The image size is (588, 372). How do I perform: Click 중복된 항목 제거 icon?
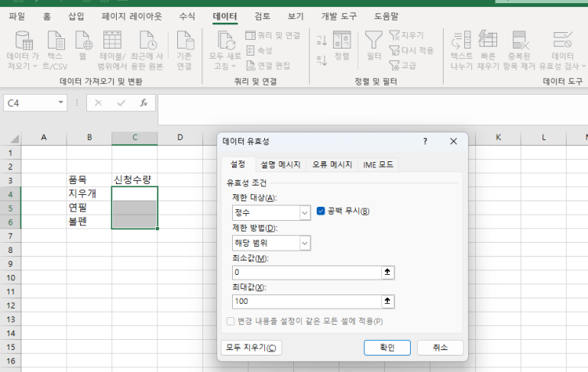[521, 40]
